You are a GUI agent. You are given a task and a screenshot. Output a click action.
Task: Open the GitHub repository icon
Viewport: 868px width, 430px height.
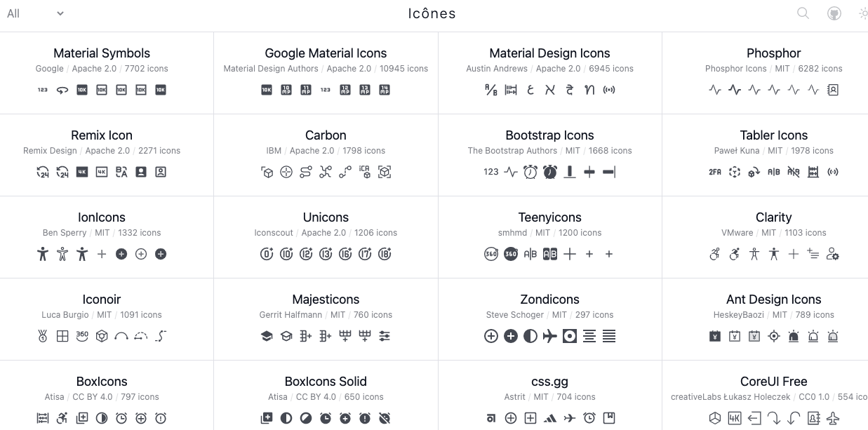pyautogui.click(x=834, y=13)
